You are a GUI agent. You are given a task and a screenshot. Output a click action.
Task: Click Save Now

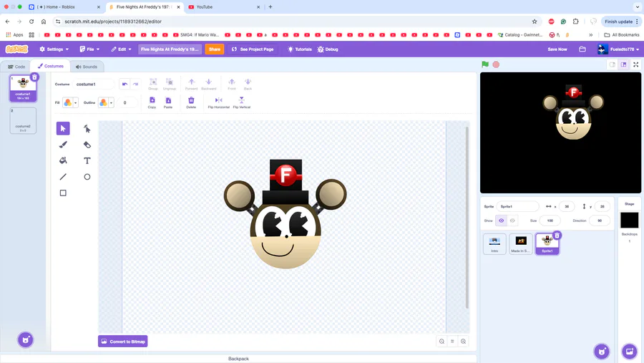(557, 49)
